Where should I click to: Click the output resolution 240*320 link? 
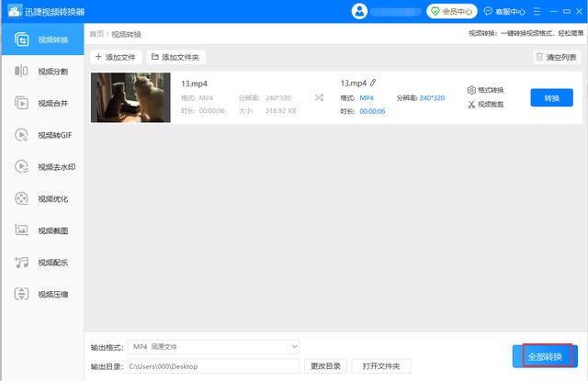click(432, 98)
